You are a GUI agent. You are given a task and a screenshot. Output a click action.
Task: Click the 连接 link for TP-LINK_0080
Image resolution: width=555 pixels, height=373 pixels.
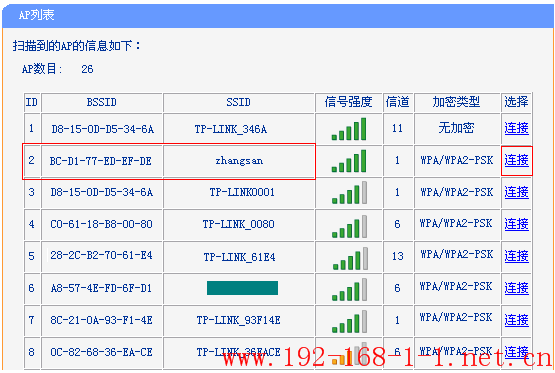pyautogui.click(x=516, y=224)
